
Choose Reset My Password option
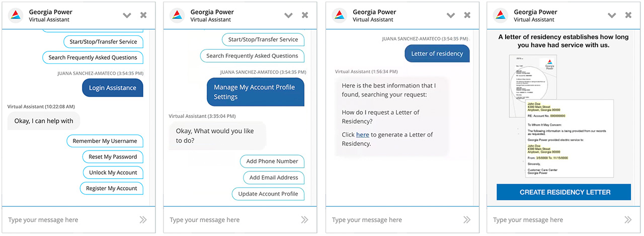click(x=113, y=156)
